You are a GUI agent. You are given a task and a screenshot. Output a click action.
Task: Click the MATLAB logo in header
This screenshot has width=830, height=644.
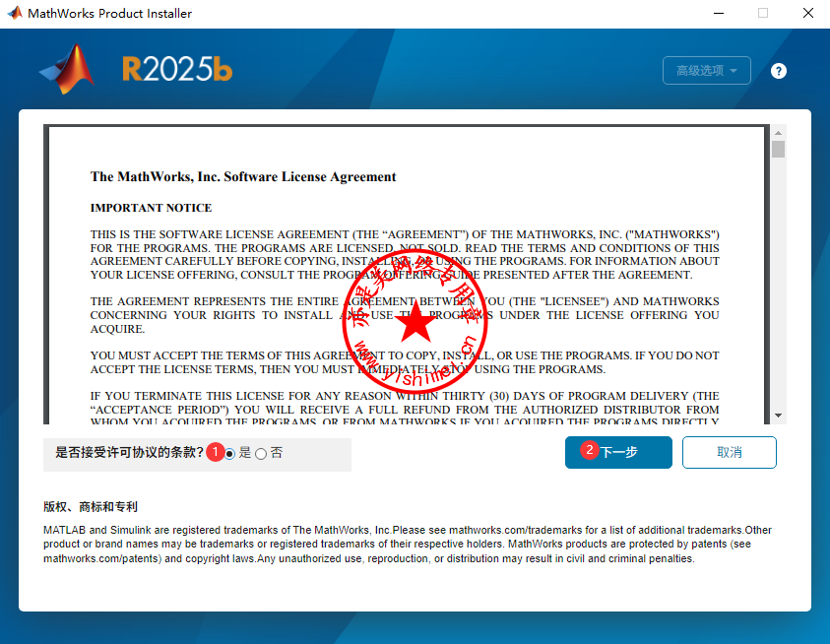[x=67, y=69]
